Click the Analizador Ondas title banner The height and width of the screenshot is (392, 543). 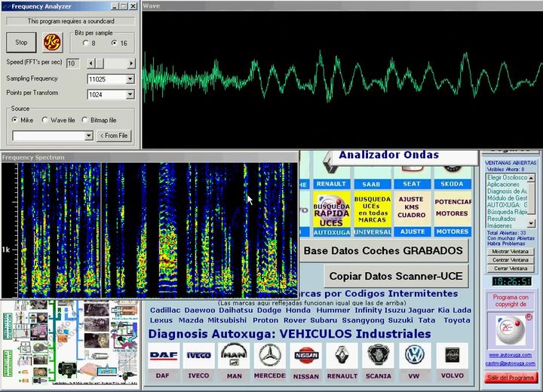coord(389,155)
